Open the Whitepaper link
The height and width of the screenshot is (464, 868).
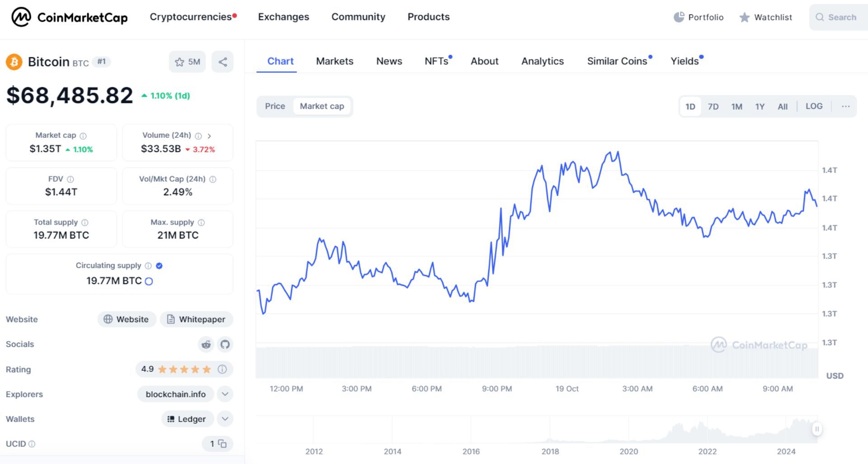pyautogui.click(x=197, y=319)
